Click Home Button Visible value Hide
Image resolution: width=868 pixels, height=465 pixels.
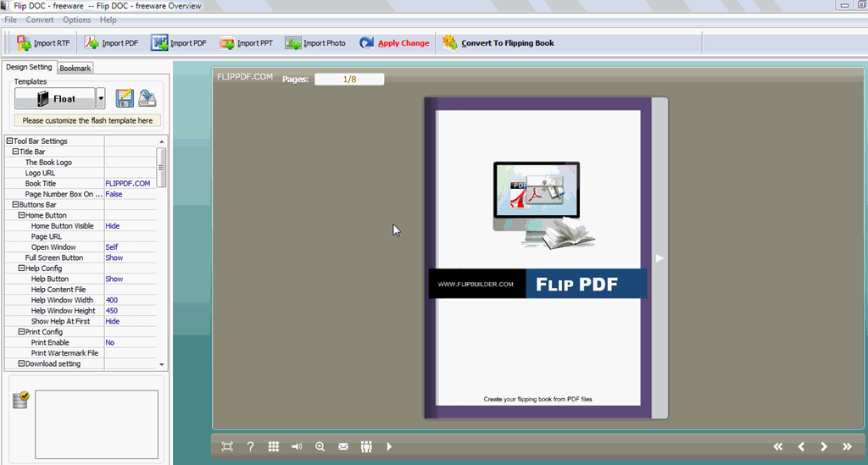[113, 226]
